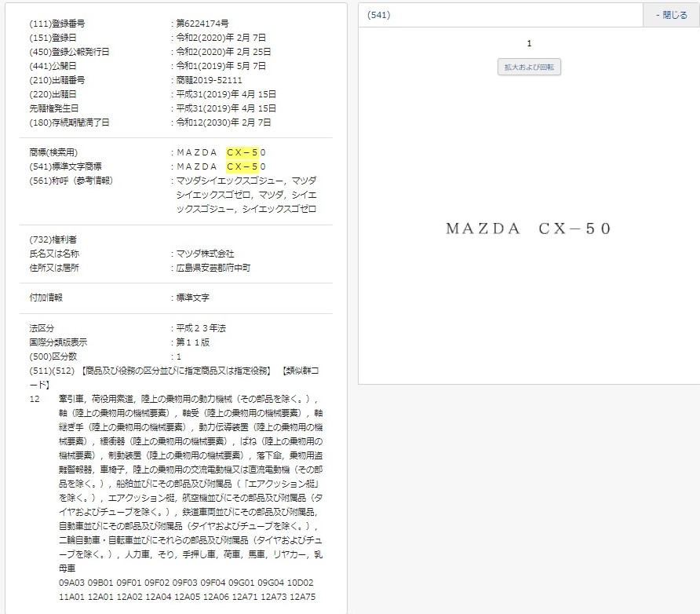
Task: Click registration date 令和2(2020)年 2月 7日
Action: tap(221, 38)
